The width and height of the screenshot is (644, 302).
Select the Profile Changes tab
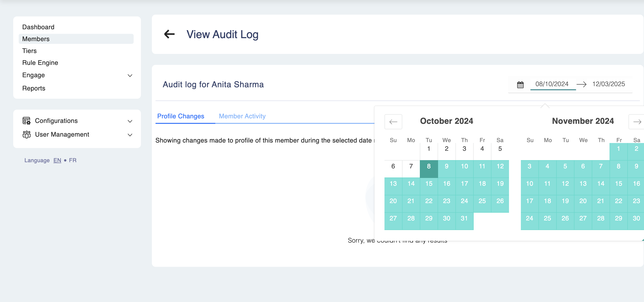point(181,116)
